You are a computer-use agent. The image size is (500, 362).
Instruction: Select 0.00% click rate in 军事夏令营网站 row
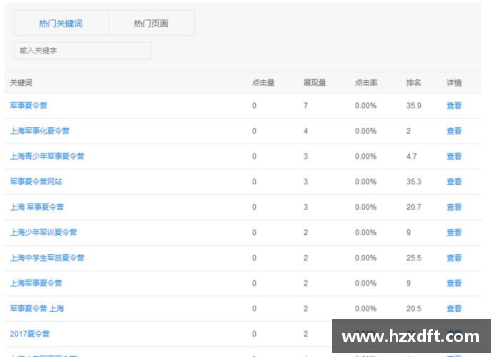(x=366, y=182)
